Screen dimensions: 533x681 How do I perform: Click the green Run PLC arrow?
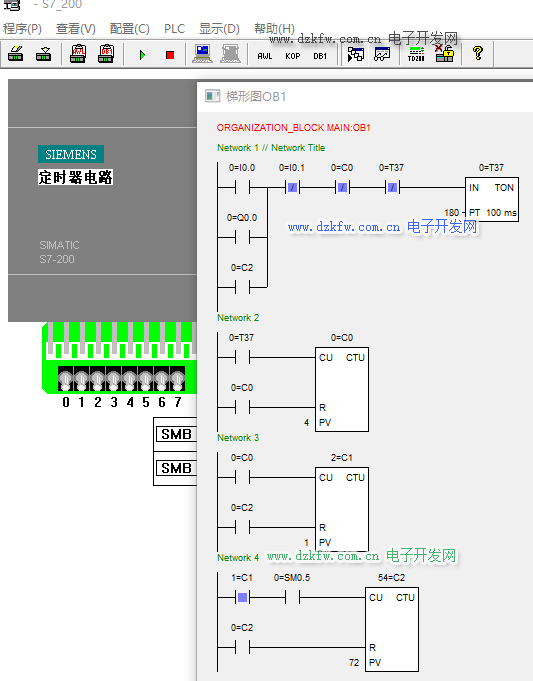click(142, 55)
